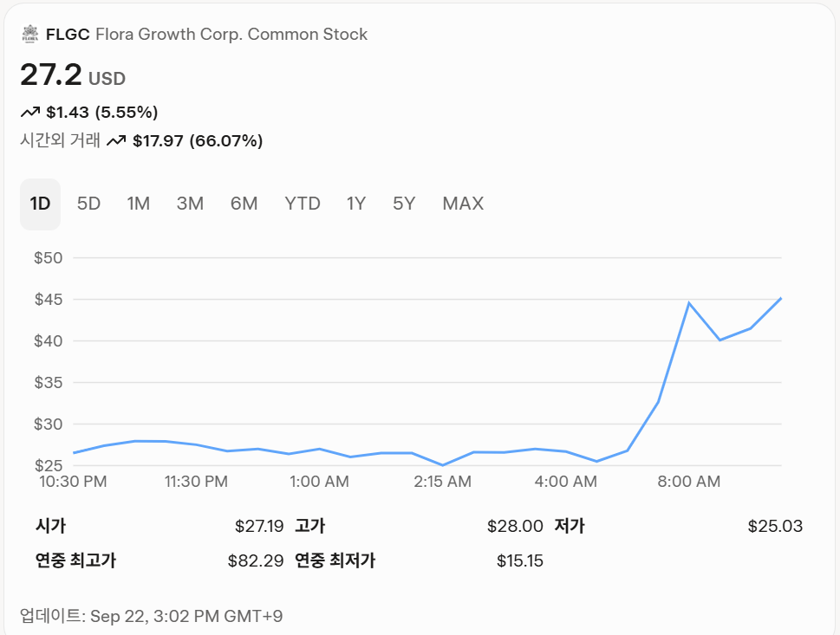Click the $17.97 (66.07%) after-hours value
This screenshot has height=635, width=840.
198,141
